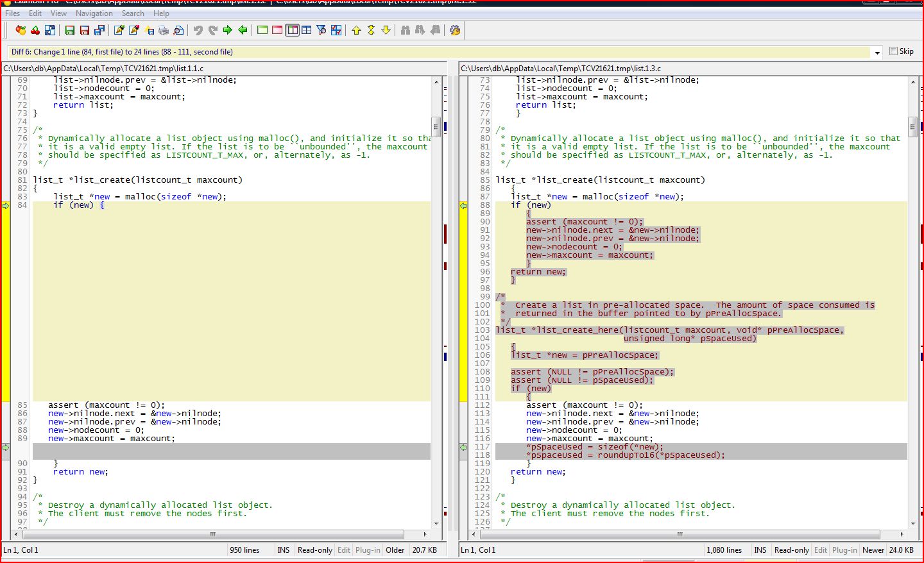Click the Find binoculars icon
This screenshot has height=563, width=924.
pyautogui.click(x=406, y=30)
